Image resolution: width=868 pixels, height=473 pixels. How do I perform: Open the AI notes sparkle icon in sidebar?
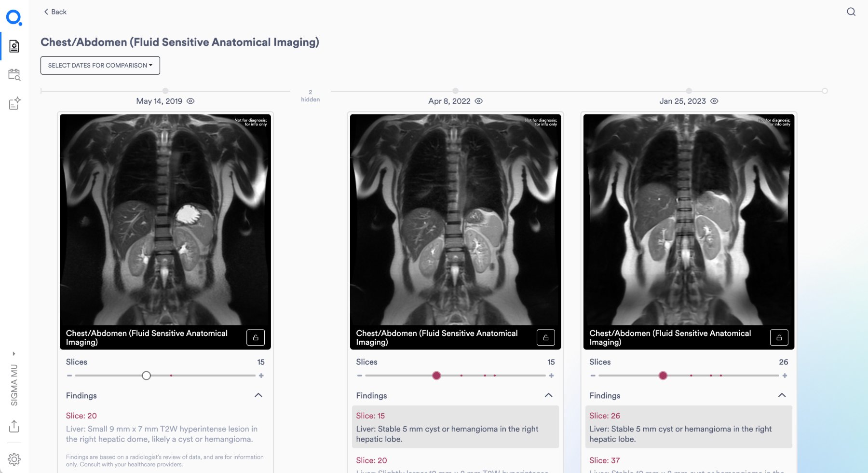[14, 103]
